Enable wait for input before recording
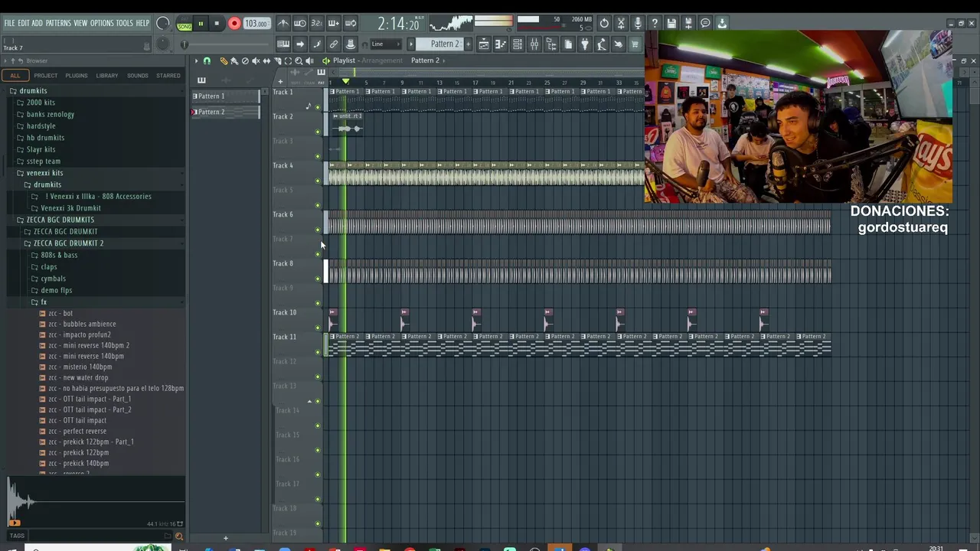 (x=300, y=24)
